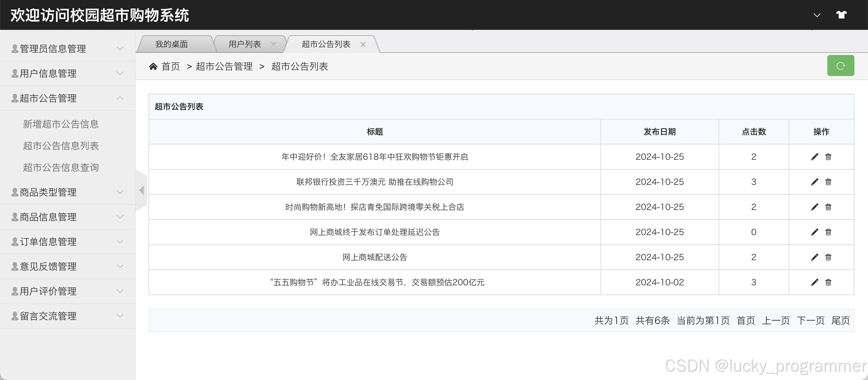This screenshot has height=380, width=868.
Task: Edit the 网上商城配送公告 announcement
Action: tap(814, 257)
